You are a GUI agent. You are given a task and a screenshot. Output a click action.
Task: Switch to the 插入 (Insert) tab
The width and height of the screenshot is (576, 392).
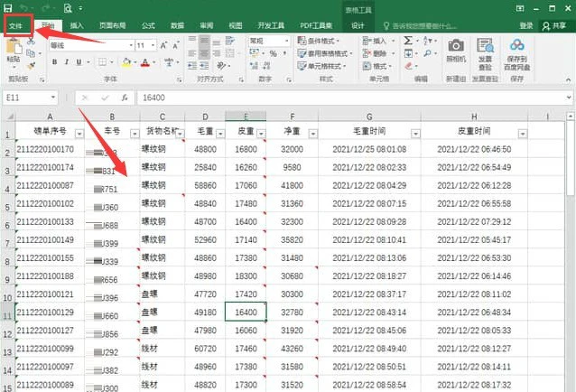pos(77,25)
